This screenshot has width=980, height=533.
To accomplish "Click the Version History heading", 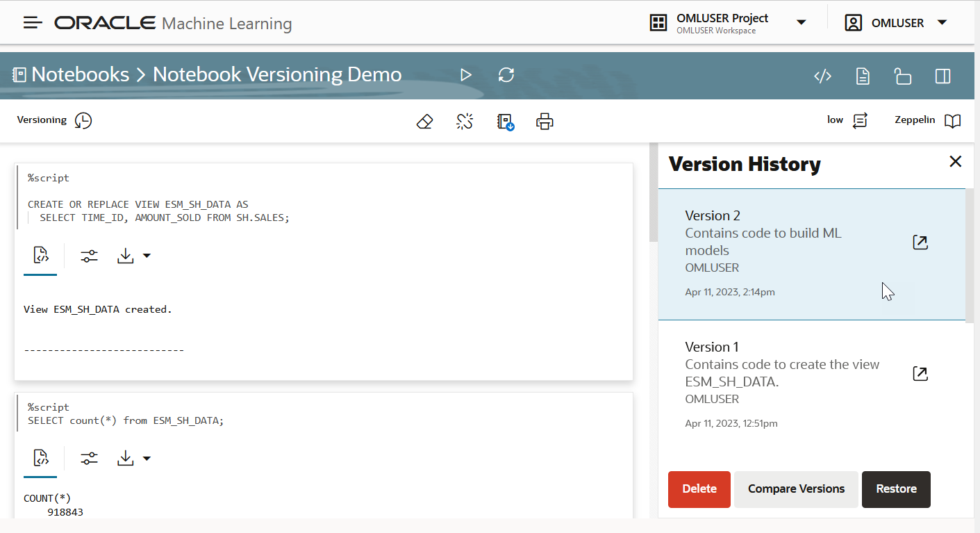I will coord(745,164).
